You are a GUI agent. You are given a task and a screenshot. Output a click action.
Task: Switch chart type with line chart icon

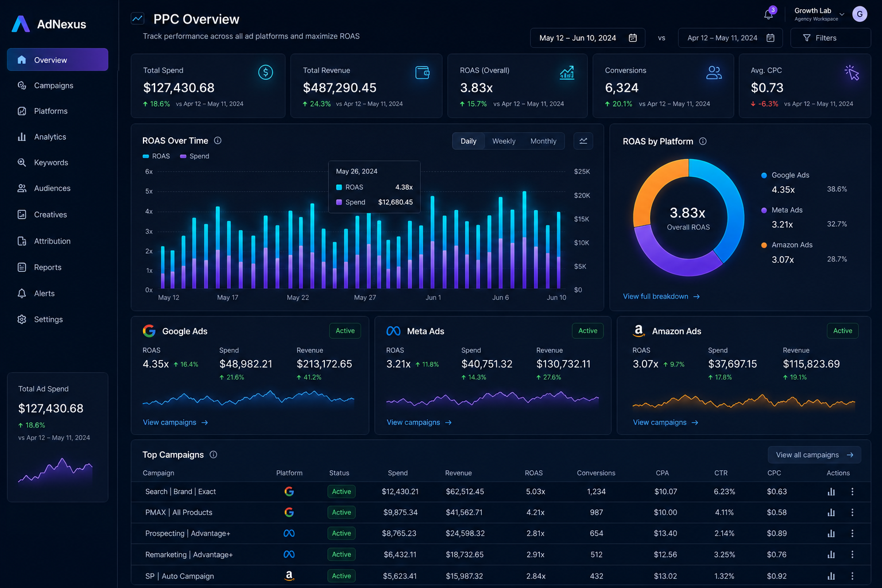click(583, 141)
